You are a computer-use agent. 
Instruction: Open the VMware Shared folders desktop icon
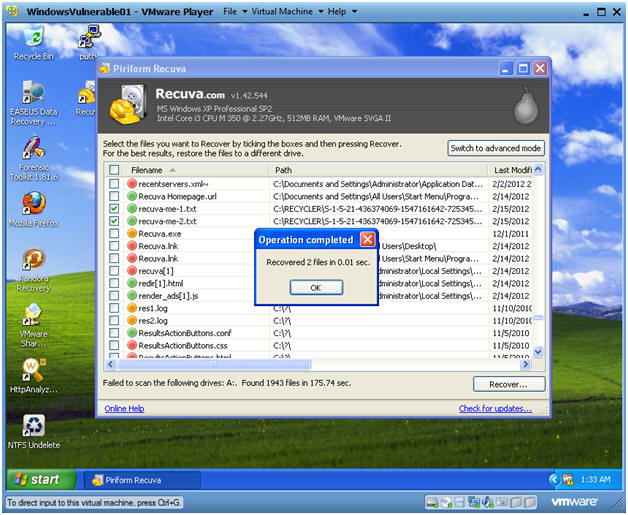(34, 325)
